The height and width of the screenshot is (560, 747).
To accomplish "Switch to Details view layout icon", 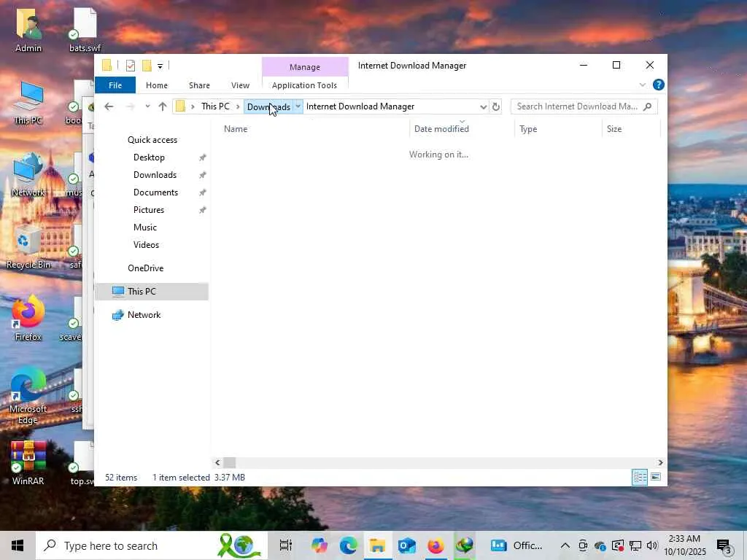I will [639, 477].
